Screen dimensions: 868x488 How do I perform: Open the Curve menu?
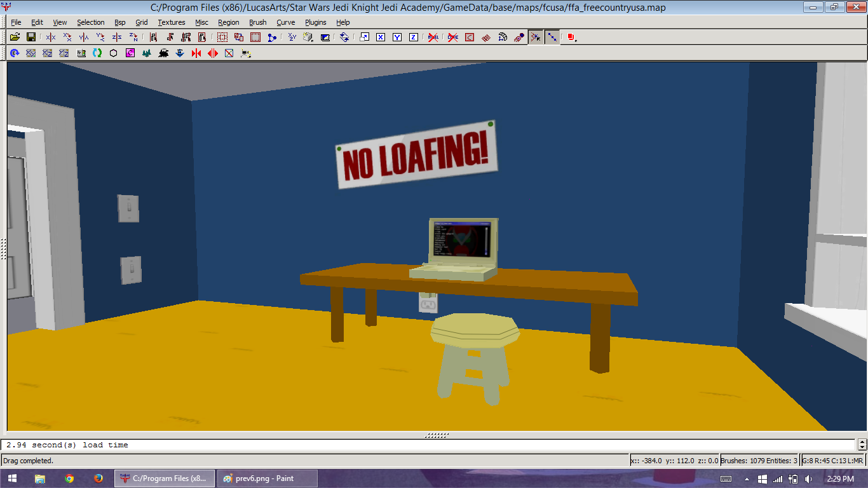click(286, 22)
